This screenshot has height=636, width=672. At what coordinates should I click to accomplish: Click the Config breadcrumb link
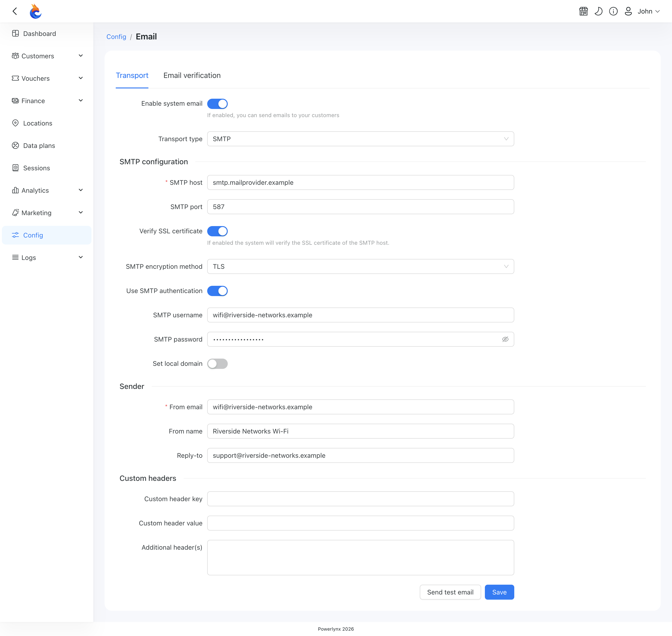pos(116,37)
